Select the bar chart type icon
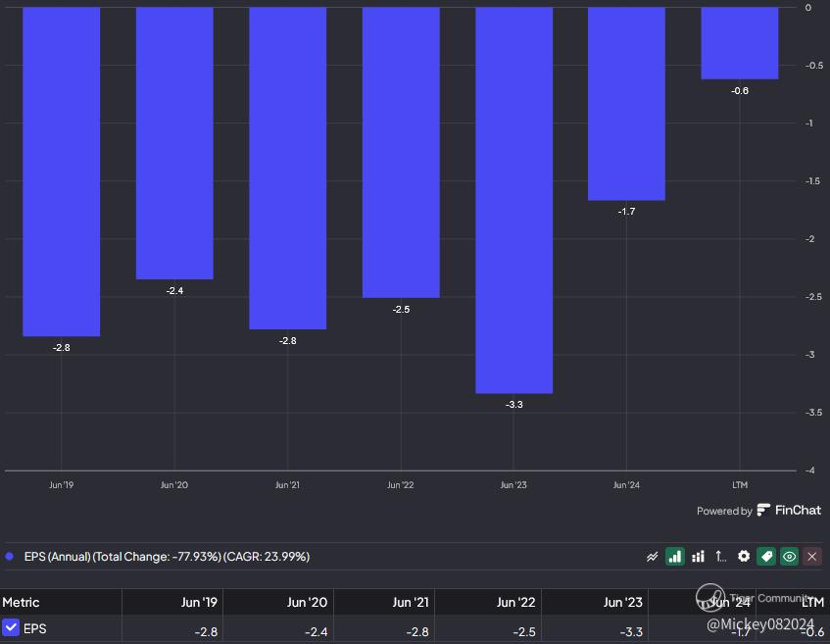830x644 pixels. click(675, 557)
